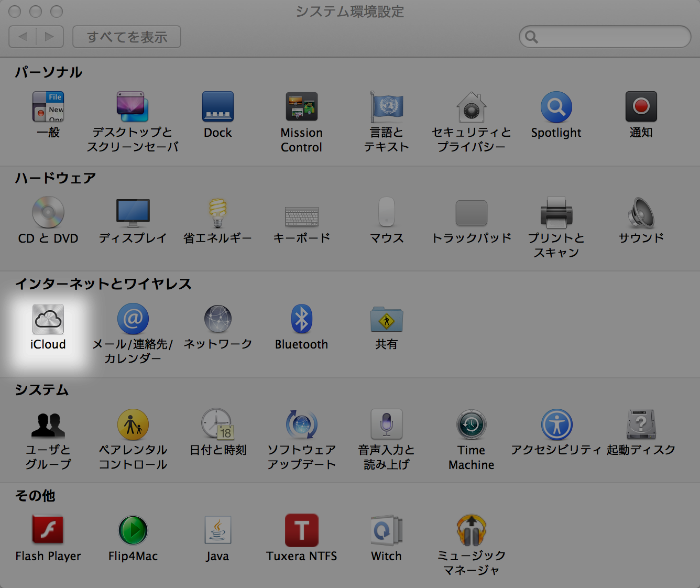Open Java preference pane

218,530
